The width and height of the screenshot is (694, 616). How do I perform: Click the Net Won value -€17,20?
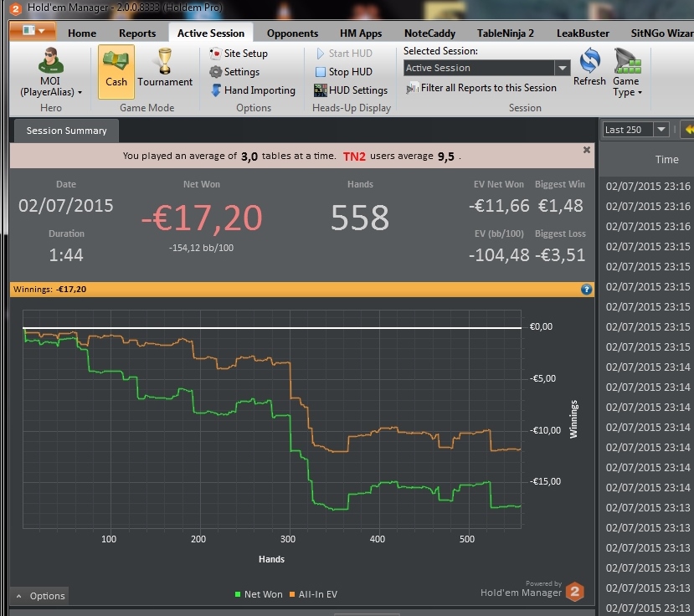click(202, 218)
